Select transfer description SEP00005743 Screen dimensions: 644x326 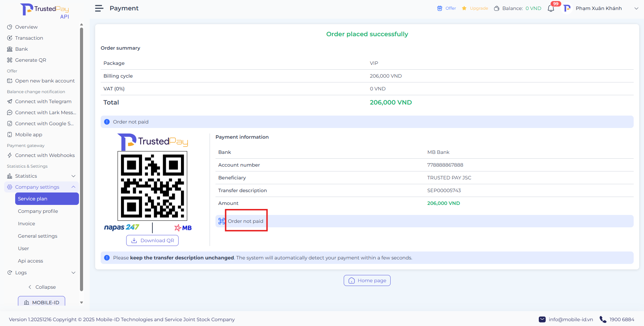click(x=444, y=190)
